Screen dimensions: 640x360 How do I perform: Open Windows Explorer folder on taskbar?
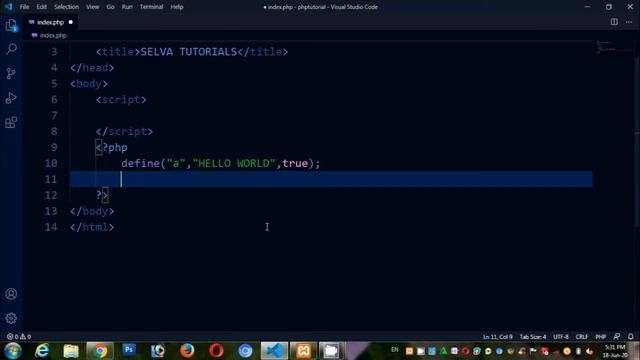coord(71,351)
